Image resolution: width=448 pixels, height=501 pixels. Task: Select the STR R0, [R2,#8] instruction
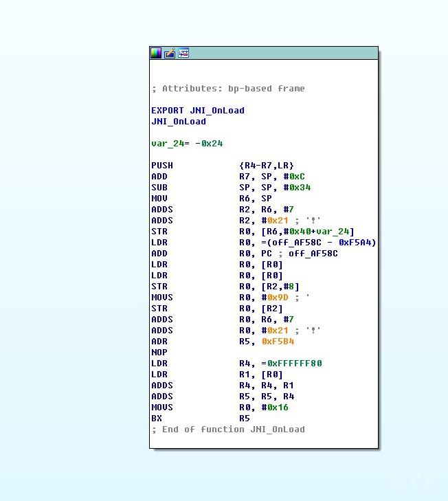tap(225, 287)
